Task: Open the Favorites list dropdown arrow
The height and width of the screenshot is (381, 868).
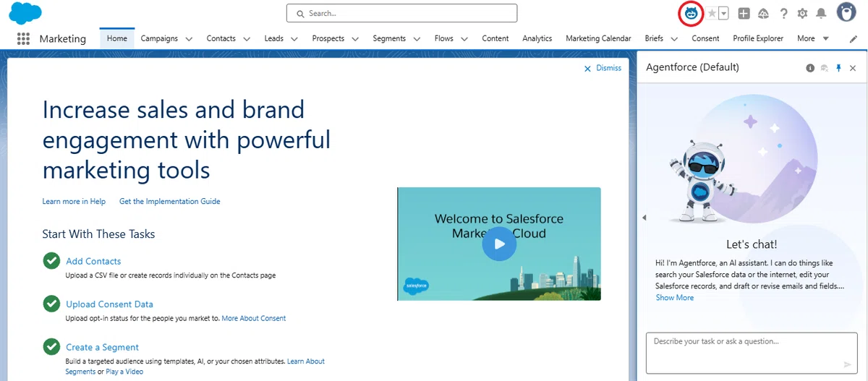Action: coord(723,14)
